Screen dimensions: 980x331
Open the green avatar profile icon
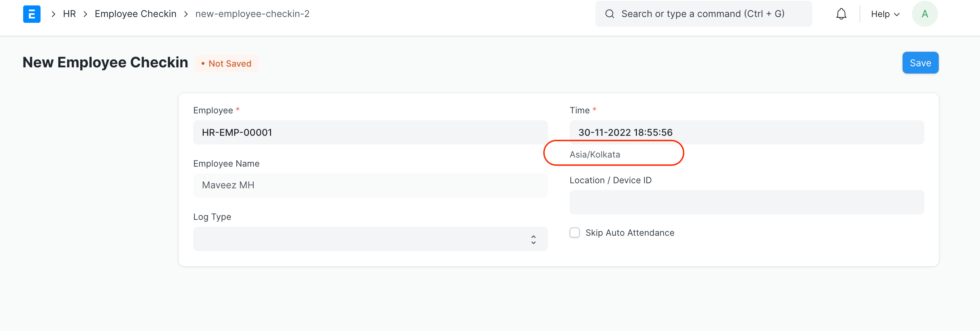925,14
